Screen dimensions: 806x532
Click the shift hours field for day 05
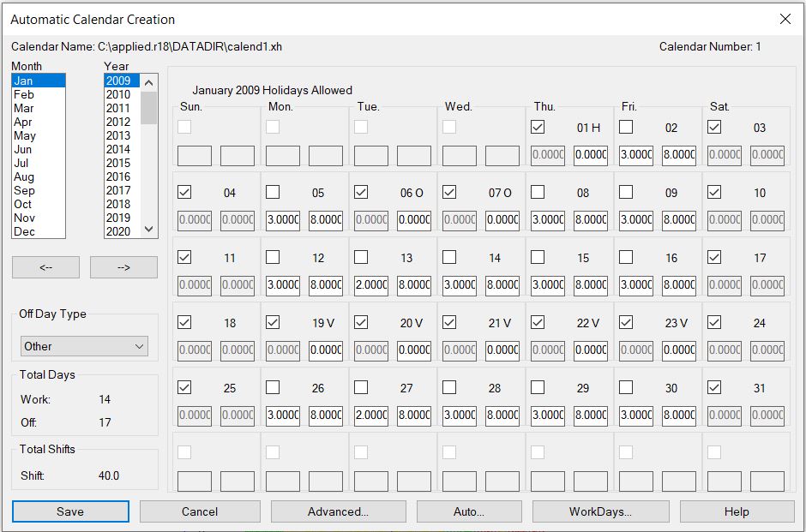coord(326,219)
